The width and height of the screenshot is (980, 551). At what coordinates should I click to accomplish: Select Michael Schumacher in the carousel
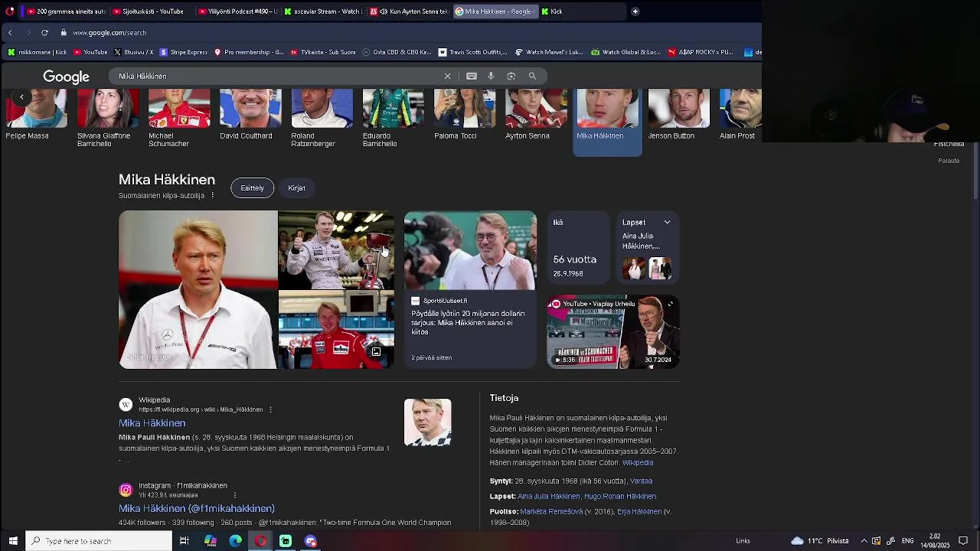coord(179,119)
